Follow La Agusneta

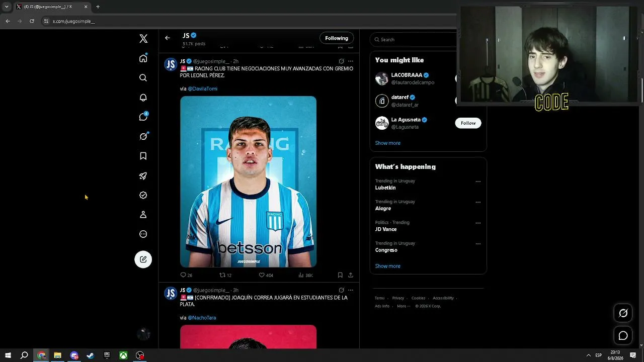click(468, 123)
